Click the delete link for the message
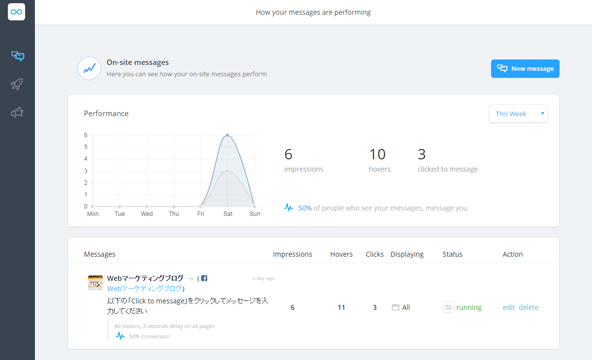The height and width of the screenshot is (360, 592). (529, 307)
